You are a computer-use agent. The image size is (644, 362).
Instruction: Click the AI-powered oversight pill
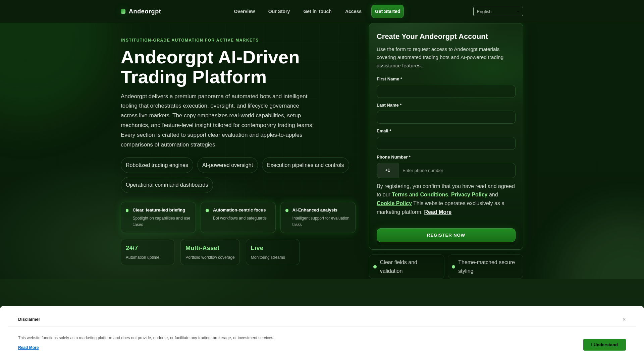coord(227,165)
